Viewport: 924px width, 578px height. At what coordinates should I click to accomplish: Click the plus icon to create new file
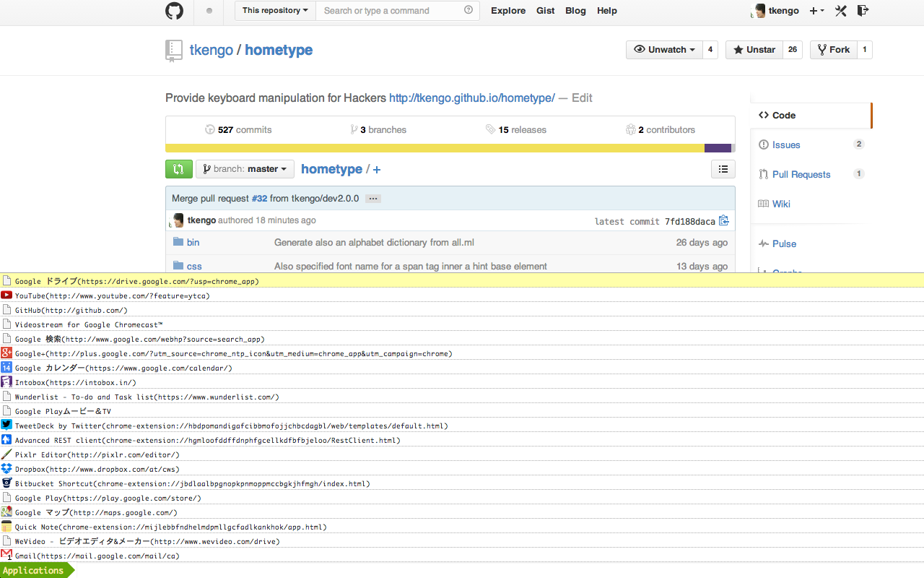click(377, 170)
